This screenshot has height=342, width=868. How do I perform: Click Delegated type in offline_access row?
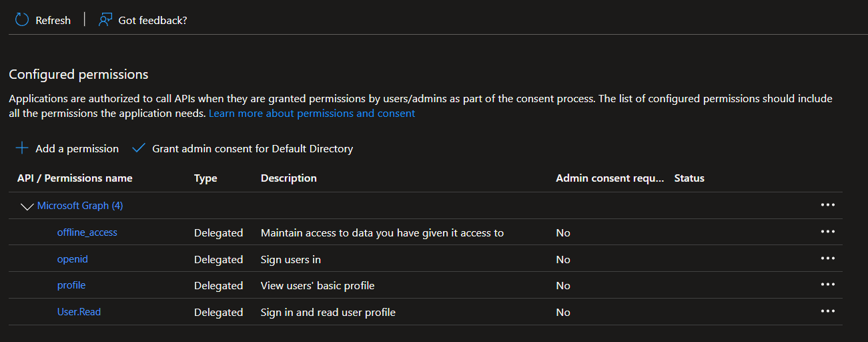(x=219, y=233)
